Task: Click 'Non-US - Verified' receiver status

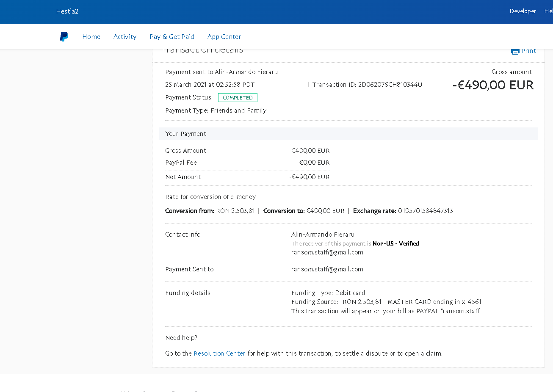Action: [x=396, y=243]
